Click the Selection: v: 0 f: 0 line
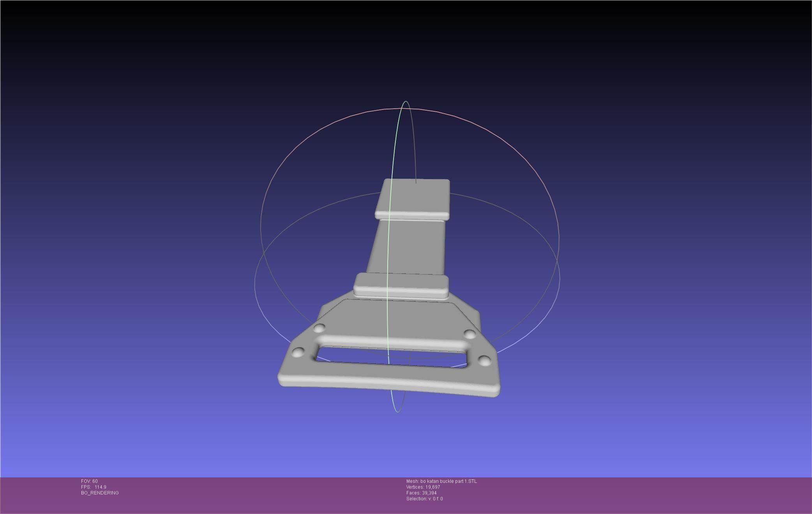Viewport: 812px width, 514px height. click(424, 499)
